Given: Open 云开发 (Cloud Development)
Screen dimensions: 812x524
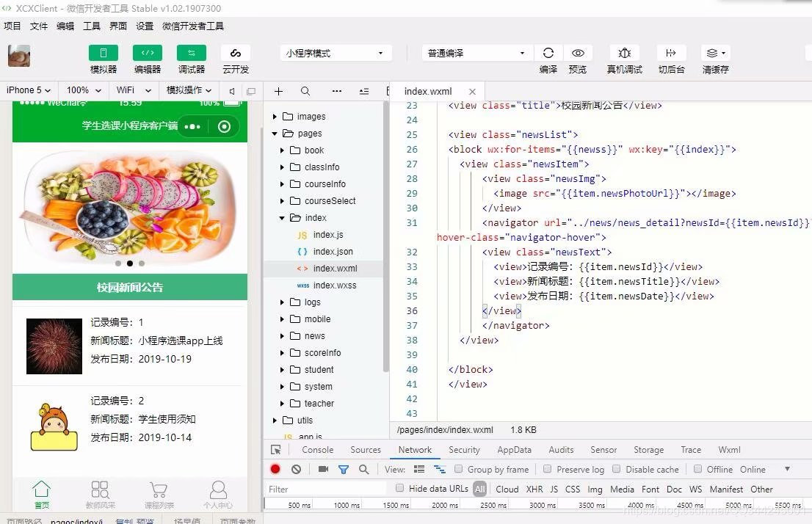Looking at the screenshot, I should 235,59.
